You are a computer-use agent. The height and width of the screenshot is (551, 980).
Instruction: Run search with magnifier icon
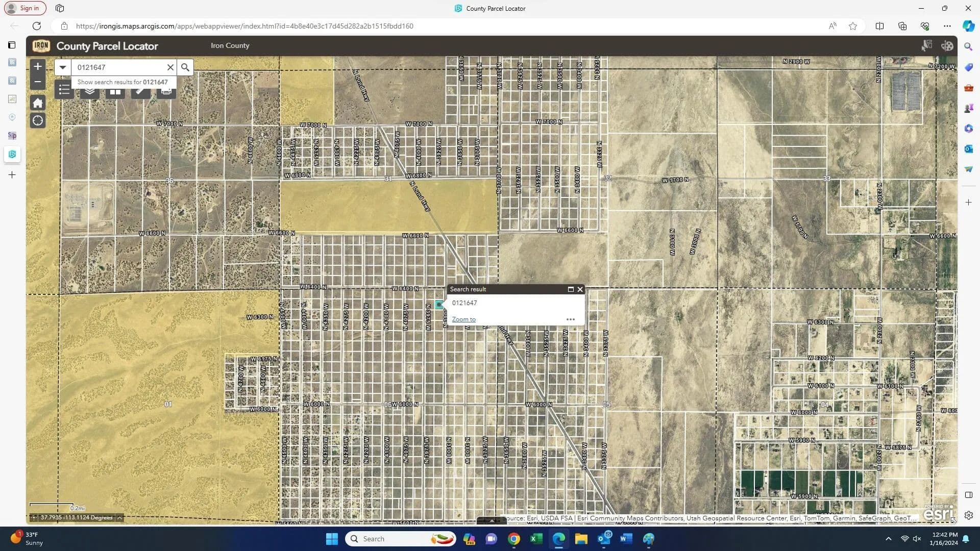[185, 67]
